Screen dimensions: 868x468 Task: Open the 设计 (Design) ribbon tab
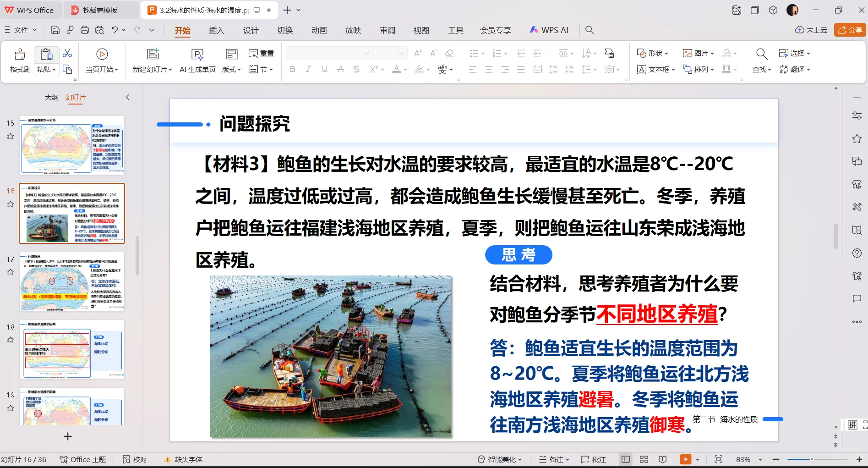251,30
